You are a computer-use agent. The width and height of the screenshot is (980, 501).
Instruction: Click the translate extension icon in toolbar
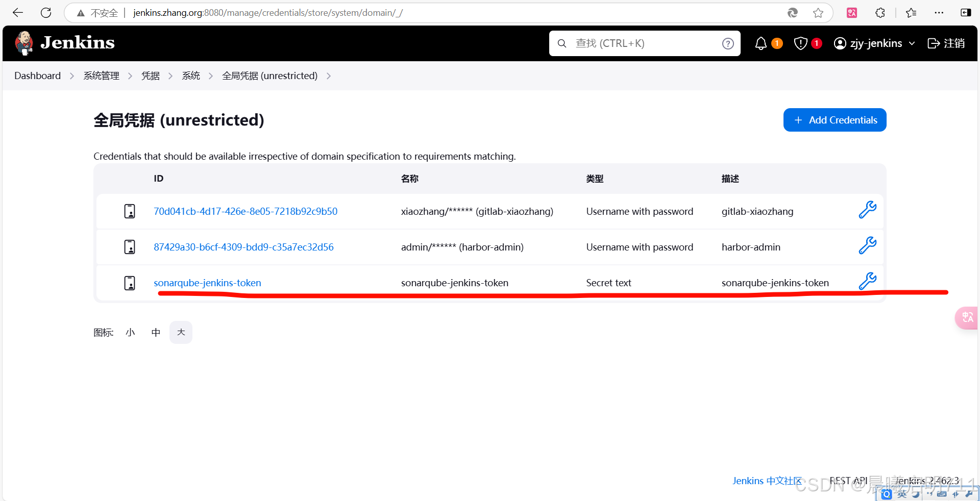point(852,13)
